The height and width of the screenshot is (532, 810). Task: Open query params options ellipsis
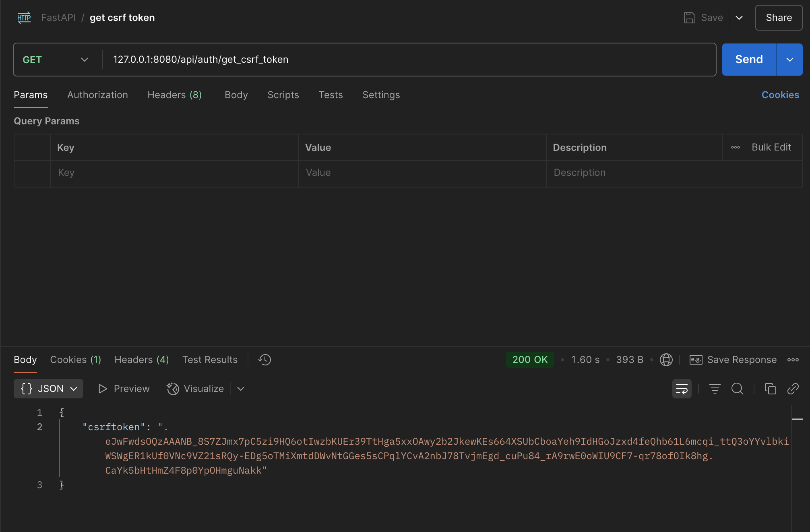(735, 147)
